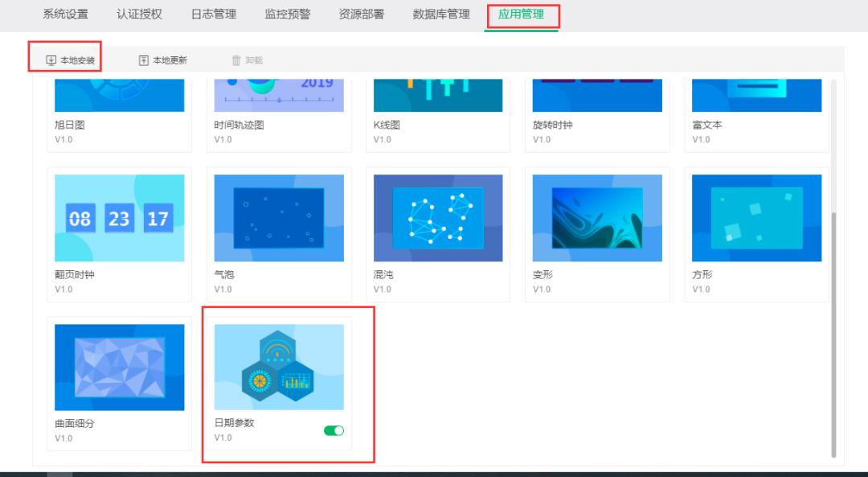Switch to the 系统设置 tab
868x477 pixels.
(x=64, y=14)
